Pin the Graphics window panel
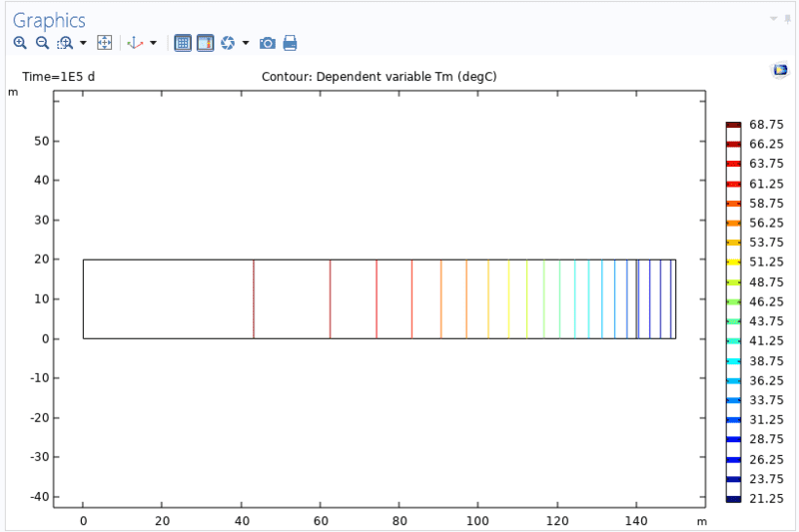 [x=787, y=19]
